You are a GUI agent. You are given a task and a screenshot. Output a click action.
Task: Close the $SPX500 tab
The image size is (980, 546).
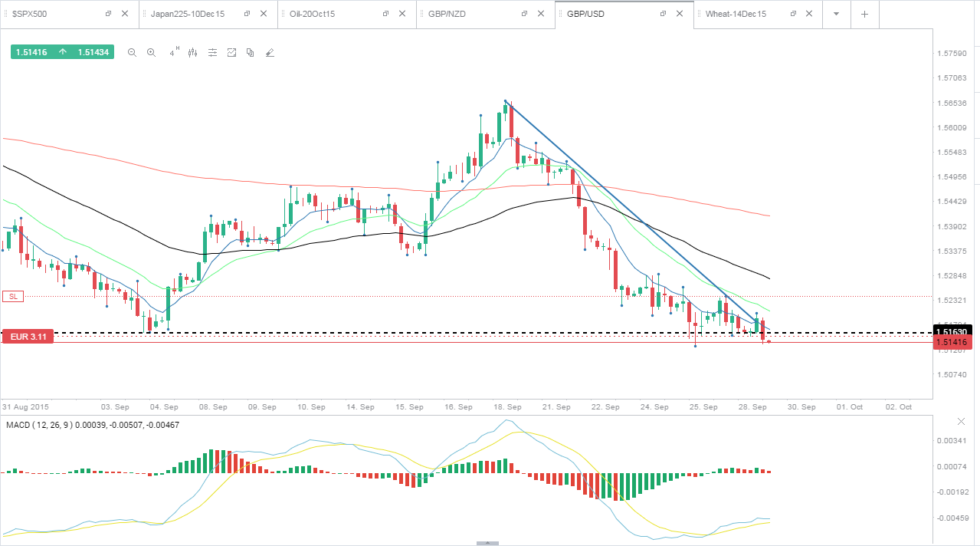point(125,14)
